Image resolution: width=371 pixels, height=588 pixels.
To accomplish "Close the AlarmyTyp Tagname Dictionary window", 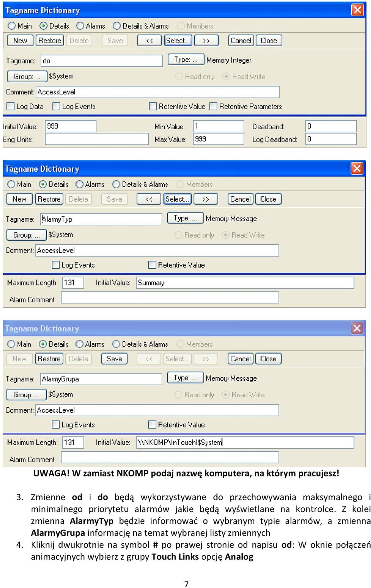I will tap(357, 168).
